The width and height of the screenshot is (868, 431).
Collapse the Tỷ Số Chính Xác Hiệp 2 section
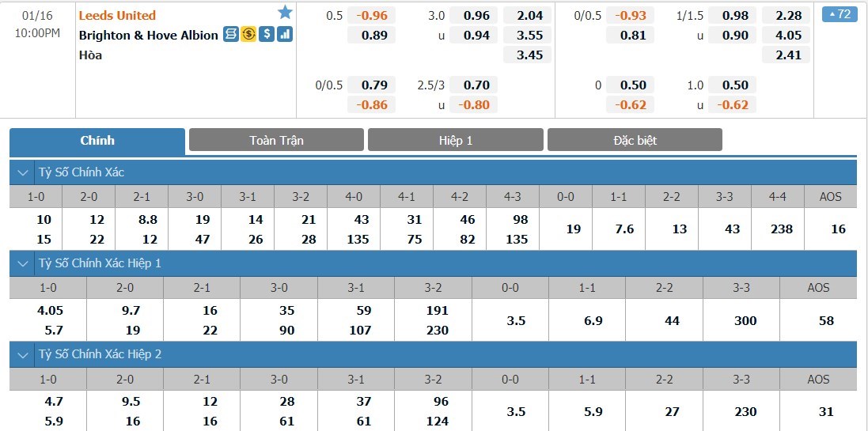(21, 354)
